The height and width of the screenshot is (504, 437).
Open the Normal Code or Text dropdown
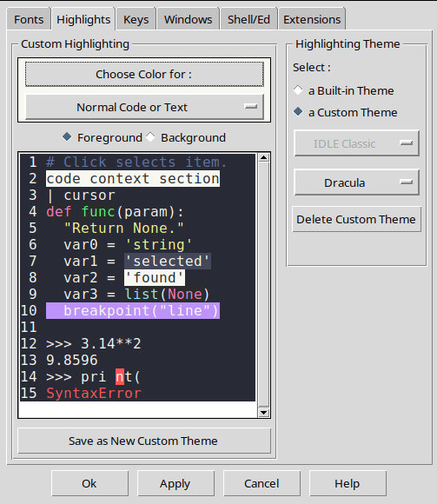(x=144, y=107)
